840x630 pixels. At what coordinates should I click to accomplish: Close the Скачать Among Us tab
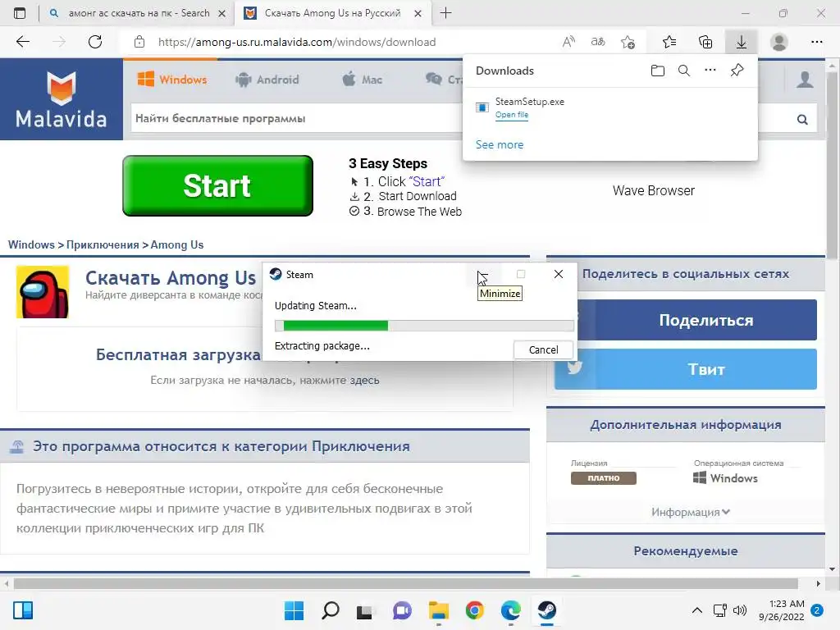point(418,13)
